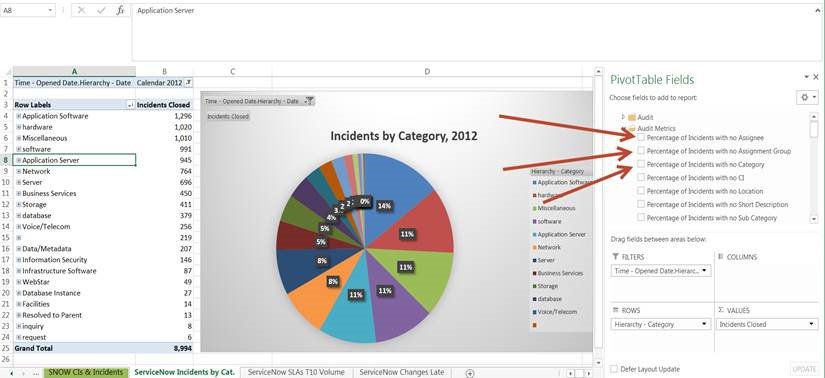Viewport: 825px width, 378px height.
Task: Check Percentage of Incidents with no Short Description
Action: point(641,204)
